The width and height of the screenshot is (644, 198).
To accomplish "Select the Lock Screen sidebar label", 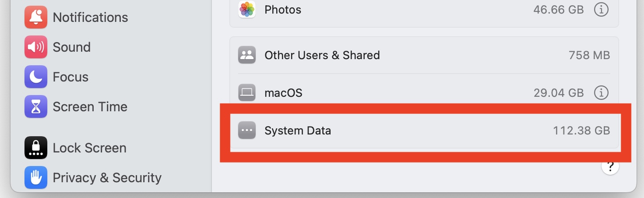I will pyautogui.click(x=89, y=148).
